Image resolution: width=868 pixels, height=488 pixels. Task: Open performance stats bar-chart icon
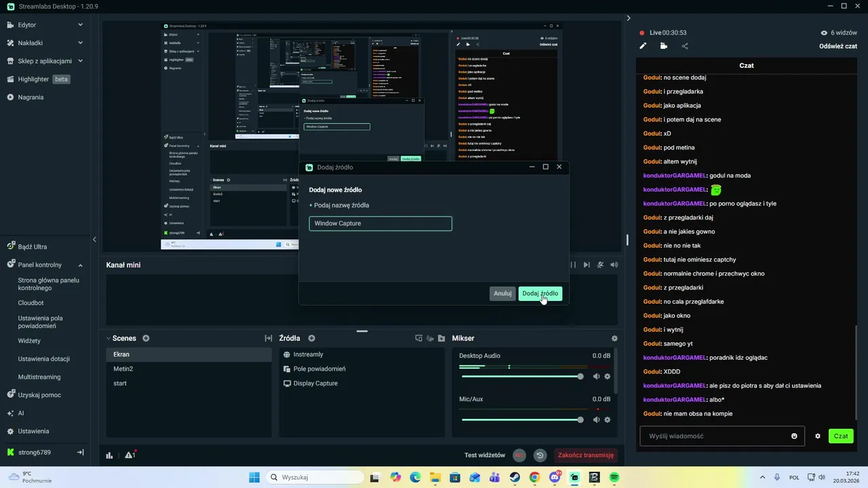coord(109,455)
